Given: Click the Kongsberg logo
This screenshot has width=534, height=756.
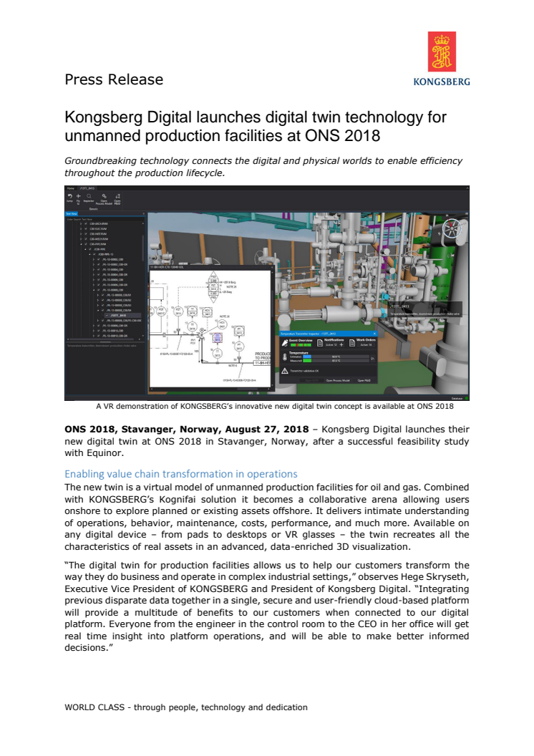Looking at the screenshot, I should pos(442,58).
